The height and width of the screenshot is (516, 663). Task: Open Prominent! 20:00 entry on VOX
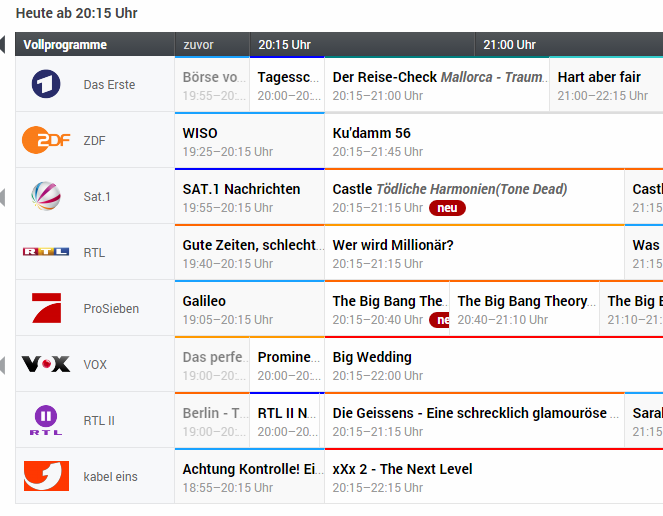coord(287,365)
